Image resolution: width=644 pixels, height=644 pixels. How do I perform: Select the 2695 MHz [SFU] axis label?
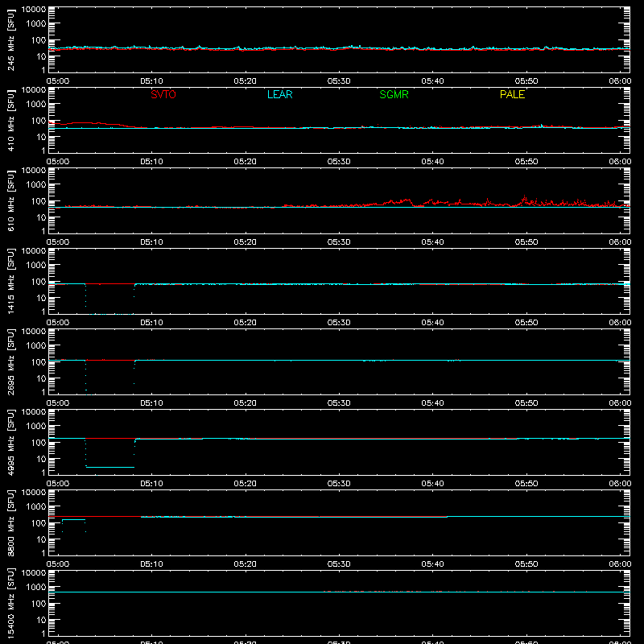coord(10,362)
